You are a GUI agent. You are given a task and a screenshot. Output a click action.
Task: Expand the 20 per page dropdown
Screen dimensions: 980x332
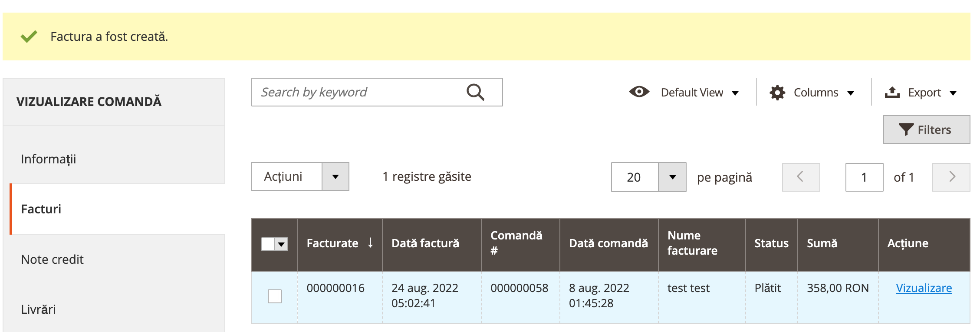coord(672,177)
